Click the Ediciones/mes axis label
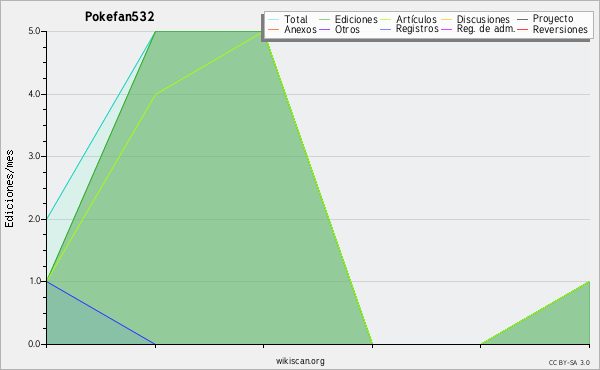Viewport: 600px width, 370px height. 9,189
